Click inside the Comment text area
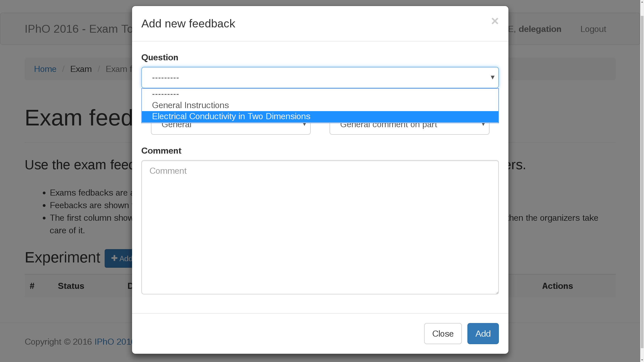This screenshot has width=644, height=362. pos(319,226)
